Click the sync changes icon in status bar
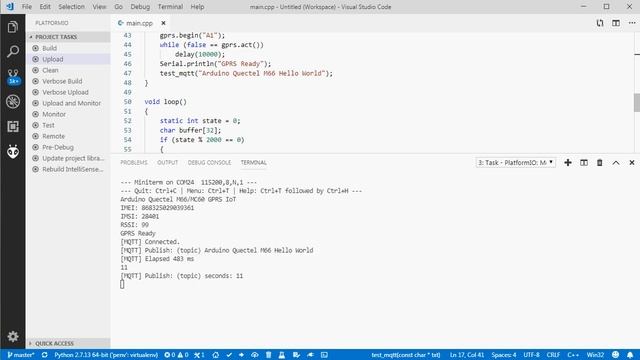The width and height of the screenshot is (640, 360). pyautogui.click(x=44, y=355)
